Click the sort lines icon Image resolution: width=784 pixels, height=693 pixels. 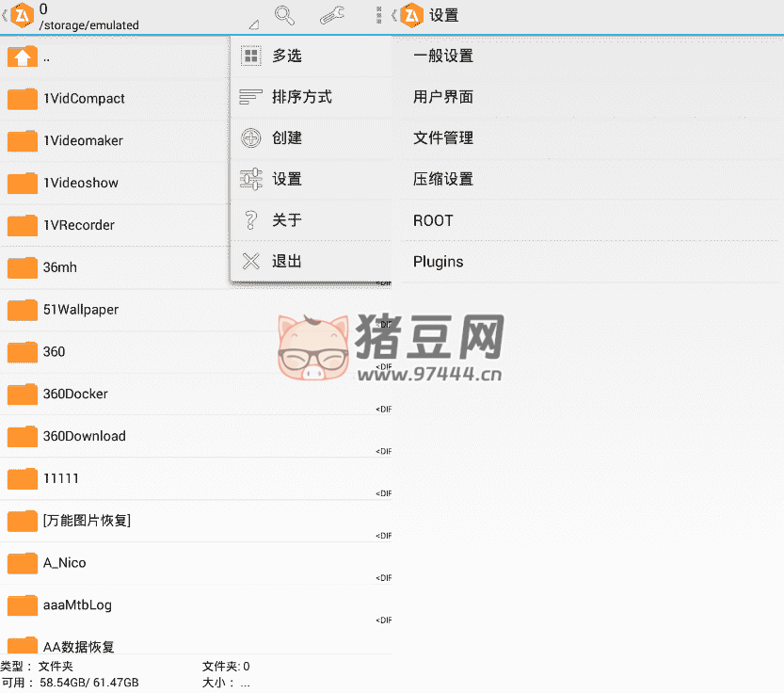point(251,97)
